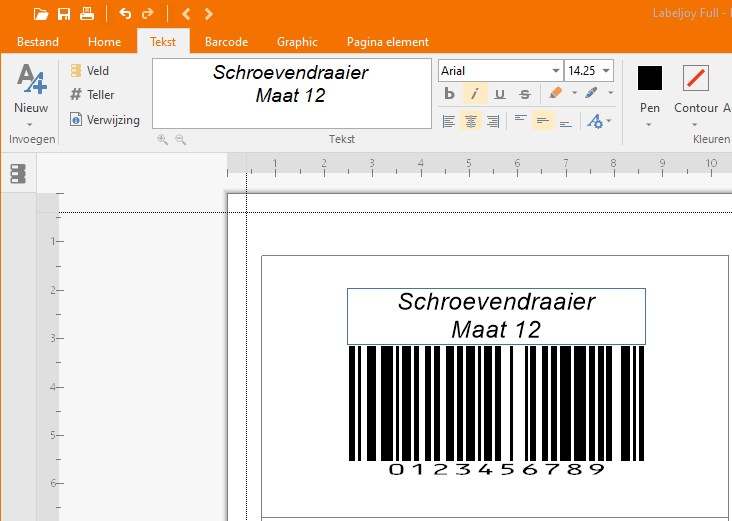Expand the Contour dropdown arrow
This screenshot has height=521, width=732.
click(x=695, y=125)
